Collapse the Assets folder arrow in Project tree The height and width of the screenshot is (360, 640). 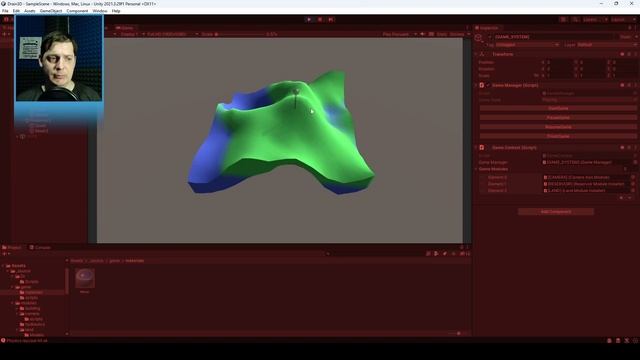tap(3, 266)
